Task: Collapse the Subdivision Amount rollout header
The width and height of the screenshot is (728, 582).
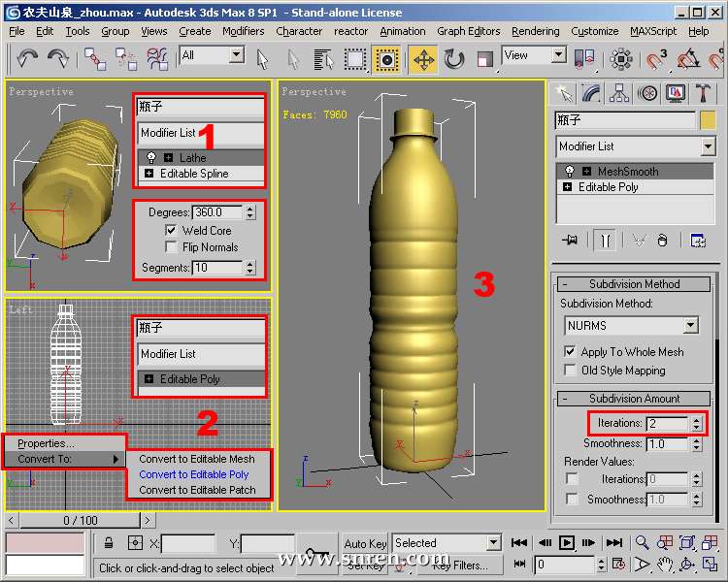Action: coord(634,399)
